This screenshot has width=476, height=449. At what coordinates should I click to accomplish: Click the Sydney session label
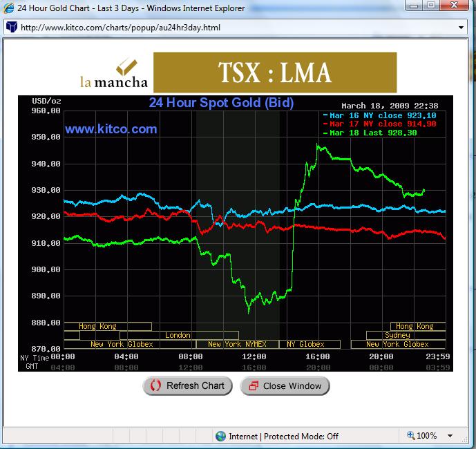(397, 335)
